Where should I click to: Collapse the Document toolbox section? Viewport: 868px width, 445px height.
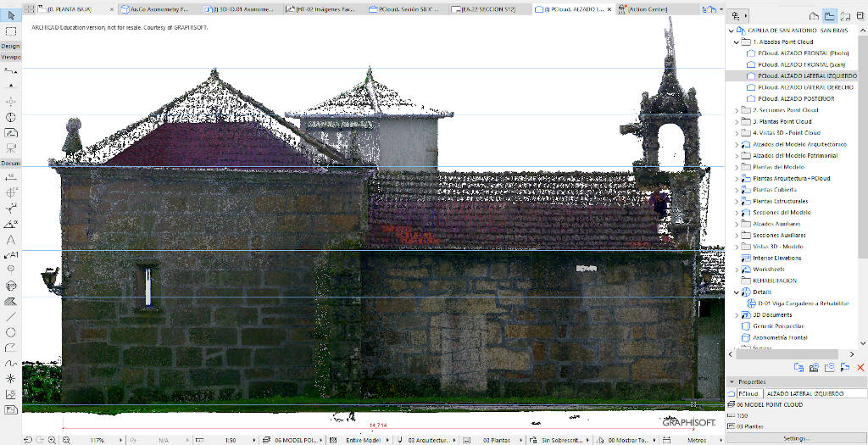[10, 163]
